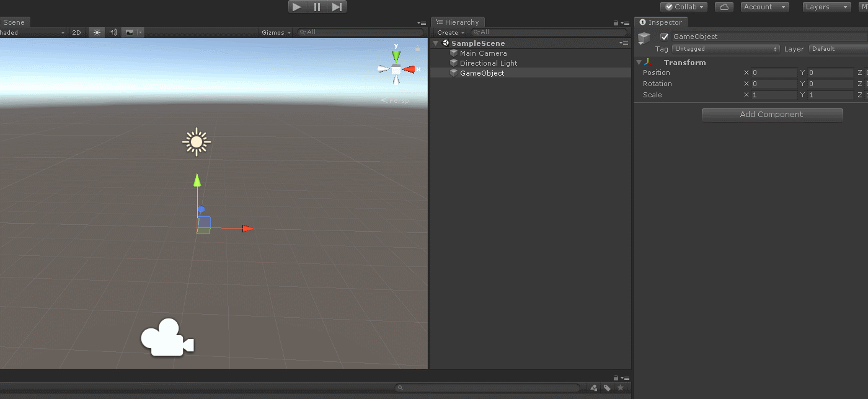
Task: Open the Layers menu
Action: (826, 7)
